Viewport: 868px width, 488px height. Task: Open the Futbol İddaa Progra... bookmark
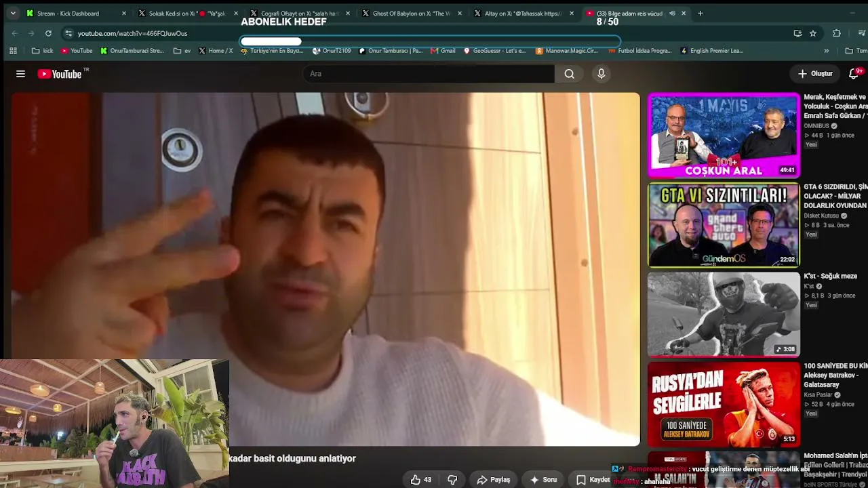(639, 51)
